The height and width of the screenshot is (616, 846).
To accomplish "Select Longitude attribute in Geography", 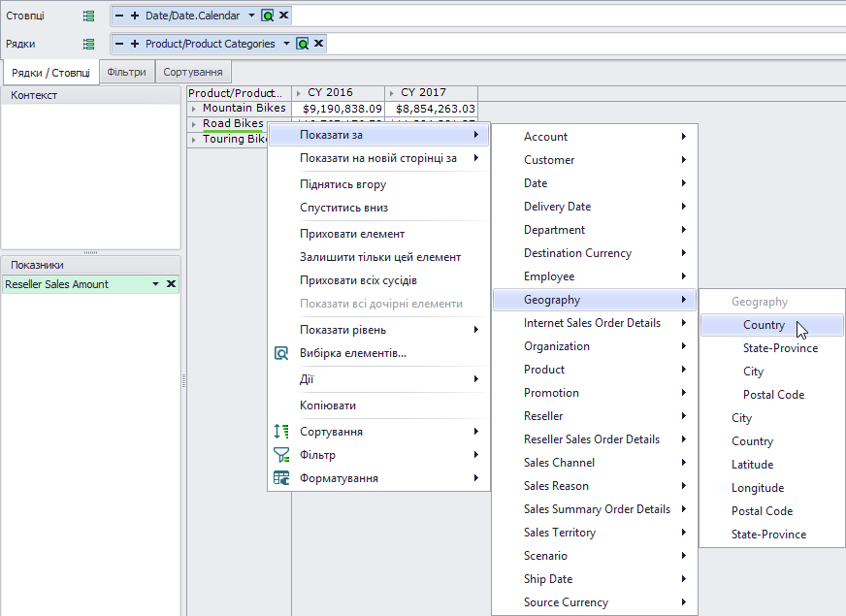I will (772, 488).
